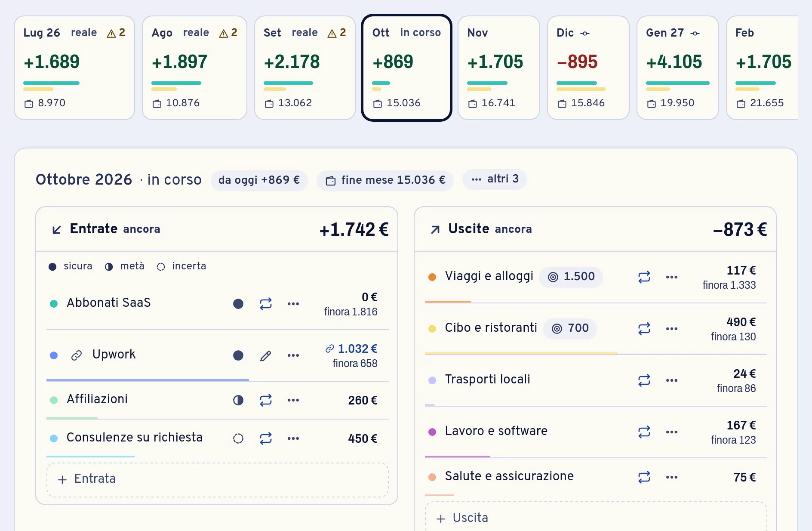Open the Gen 27 month card
The height and width of the screenshot is (531, 812).
[678, 68]
